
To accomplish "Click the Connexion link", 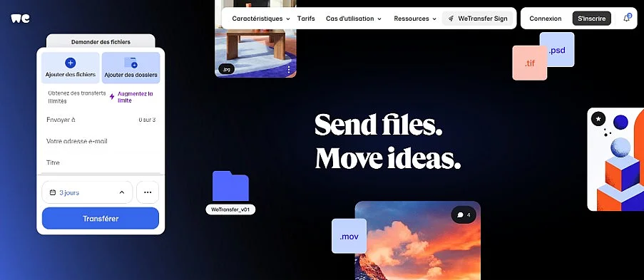I will pos(545,19).
